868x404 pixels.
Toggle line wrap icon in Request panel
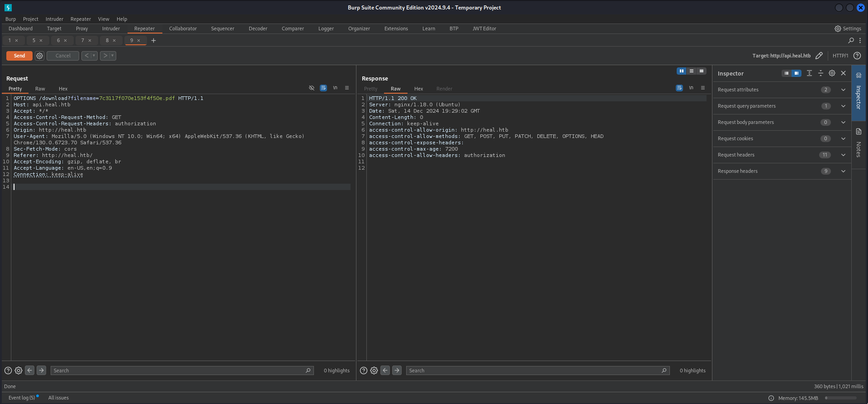click(x=323, y=88)
